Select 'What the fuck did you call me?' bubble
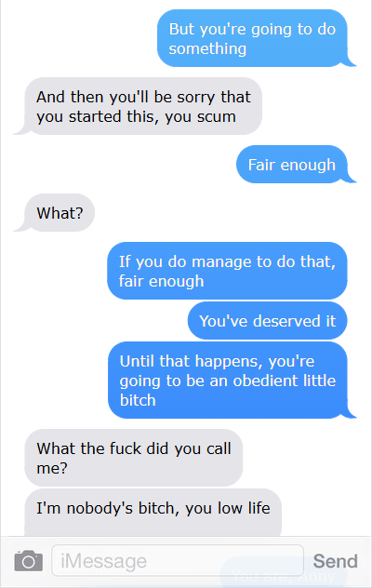Image resolution: width=372 pixels, height=588 pixels. click(134, 458)
